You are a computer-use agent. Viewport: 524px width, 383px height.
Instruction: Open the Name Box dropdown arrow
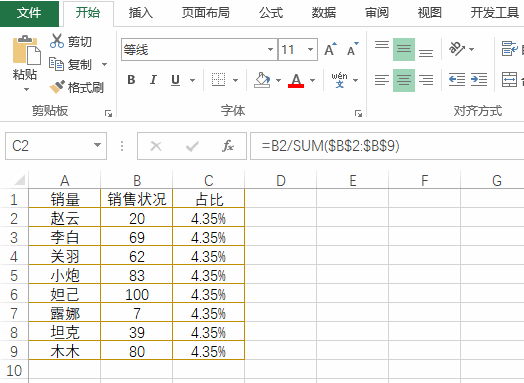point(97,145)
